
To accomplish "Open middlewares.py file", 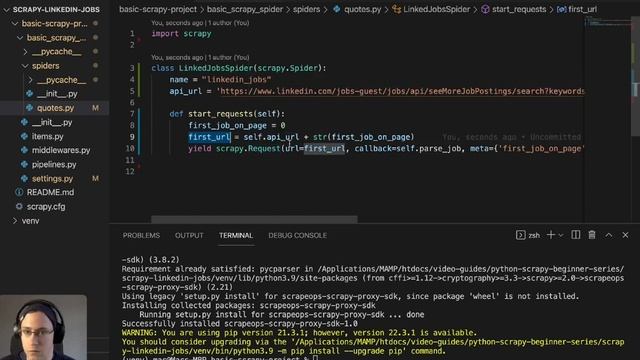I will pos(61,150).
